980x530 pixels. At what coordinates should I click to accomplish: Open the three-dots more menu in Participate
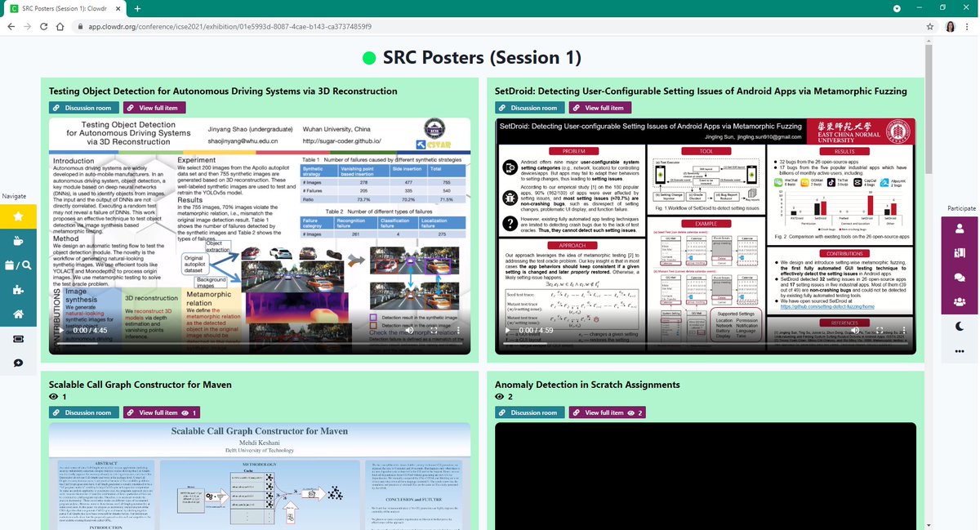[x=960, y=351]
